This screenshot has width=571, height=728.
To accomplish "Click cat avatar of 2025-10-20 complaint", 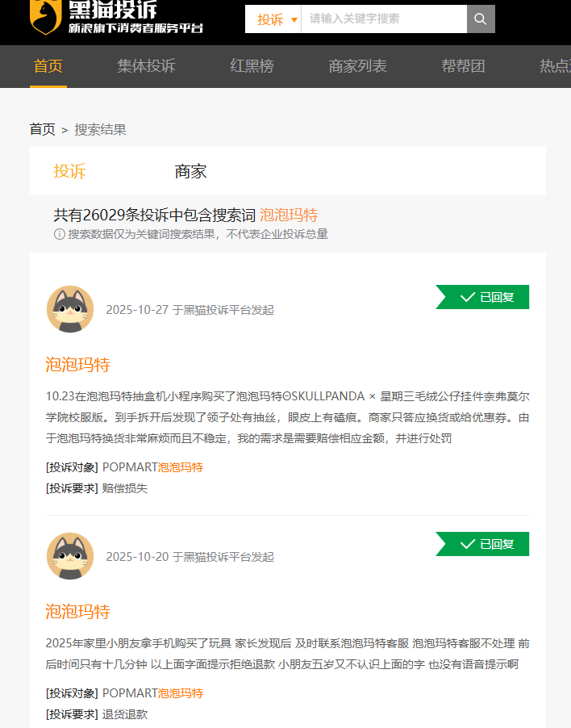I will pos(70,556).
